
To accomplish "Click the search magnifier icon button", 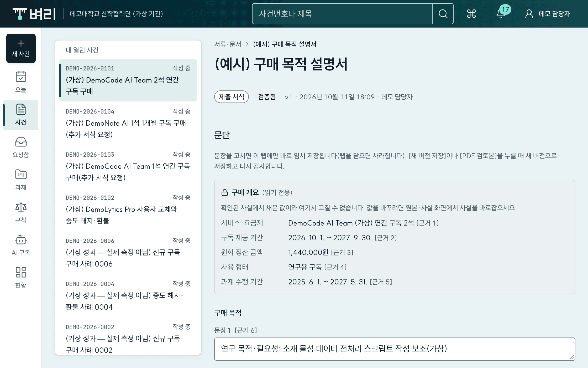I will pyautogui.click(x=443, y=14).
